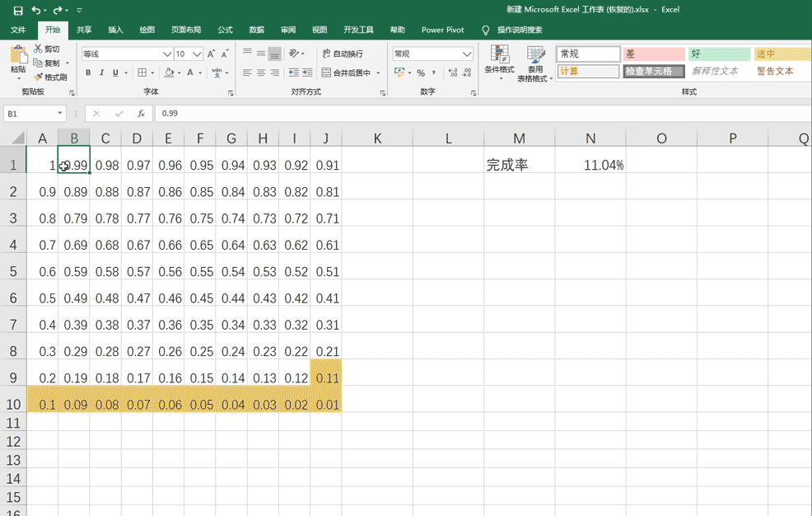Increase decimal places
The height and width of the screenshot is (516, 812).
[453, 73]
